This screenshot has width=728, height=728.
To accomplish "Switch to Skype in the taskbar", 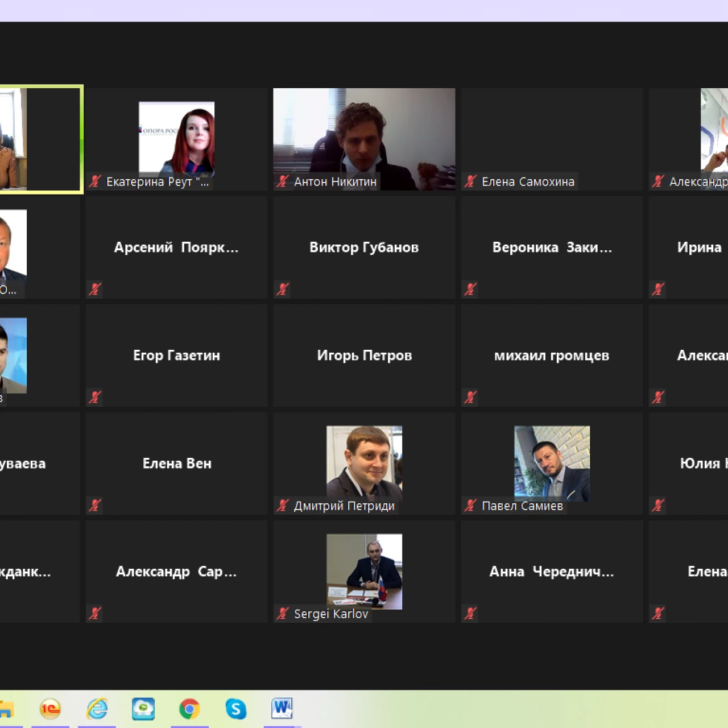I will pos(235,709).
